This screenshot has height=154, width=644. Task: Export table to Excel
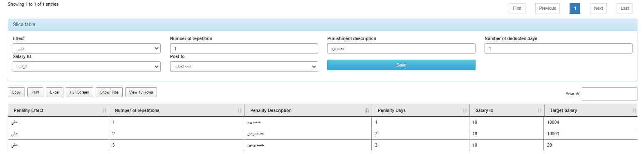coord(55,92)
